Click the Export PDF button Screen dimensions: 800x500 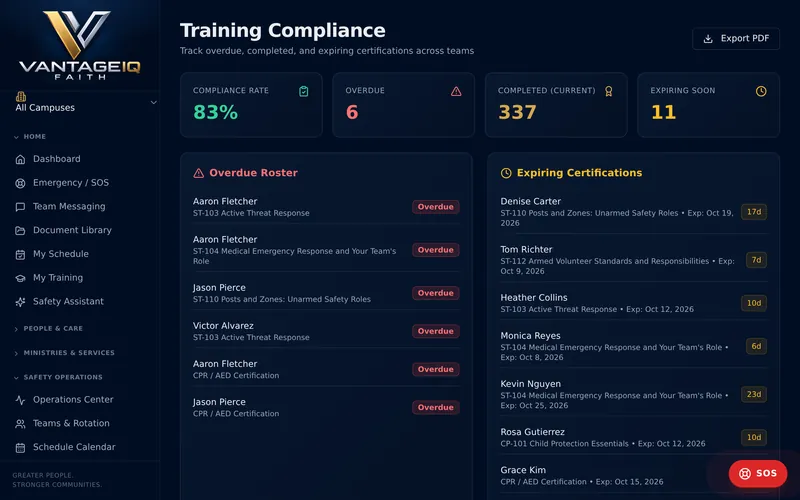point(736,39)
